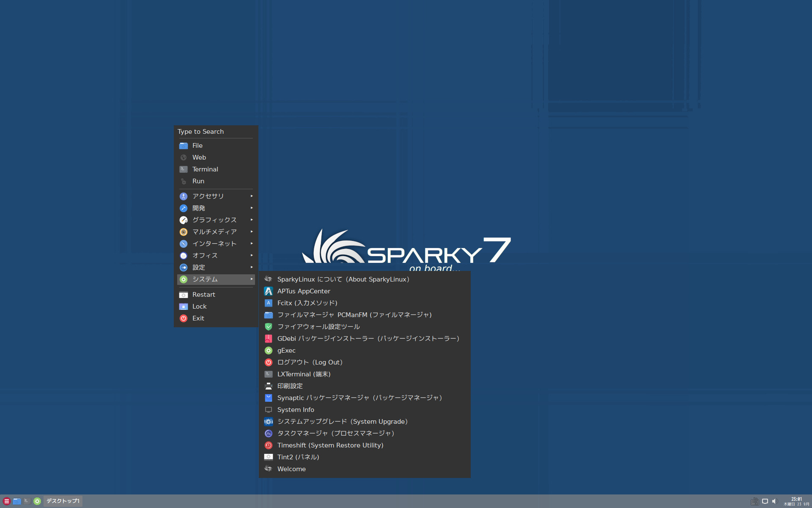Open the volume speaker tray icon
Viewport: 812px width, 508px height.
pos(775,501)
